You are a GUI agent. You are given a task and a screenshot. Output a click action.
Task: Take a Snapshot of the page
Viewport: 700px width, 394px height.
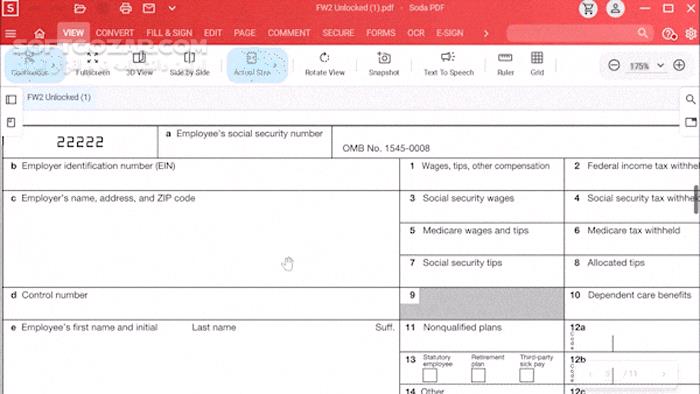(384, 64)
